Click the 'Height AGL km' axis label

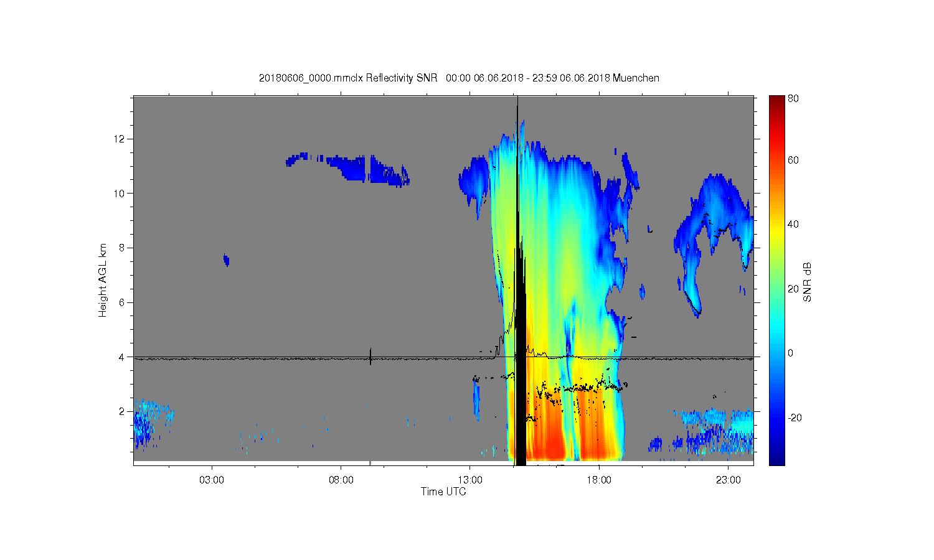point(103,280)
